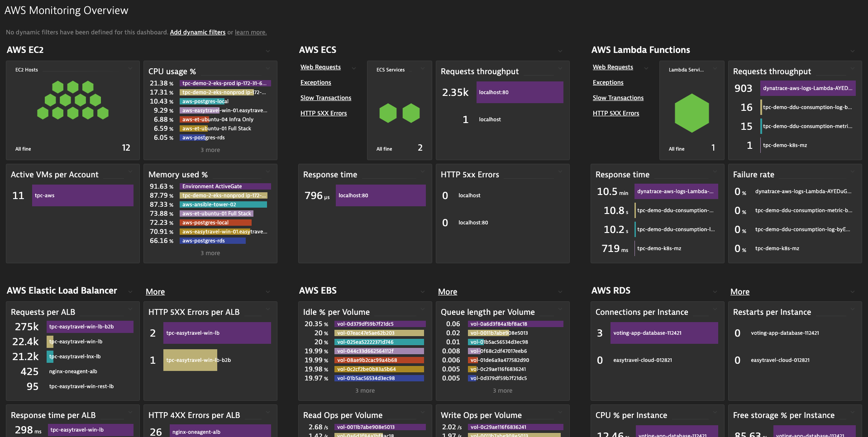Click the AWS Monitoring Overview dashboard title
This screenshot has width=868, height=437.
click(x=67, y=10)
